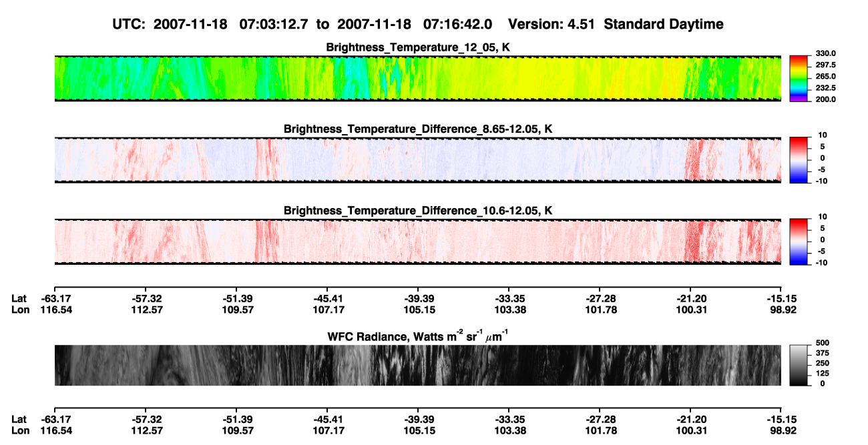The image size is (868, 445).
Task: Click latitude -51.39 on the axis above WFC Radiance
Action: click(x=236, y=298)
